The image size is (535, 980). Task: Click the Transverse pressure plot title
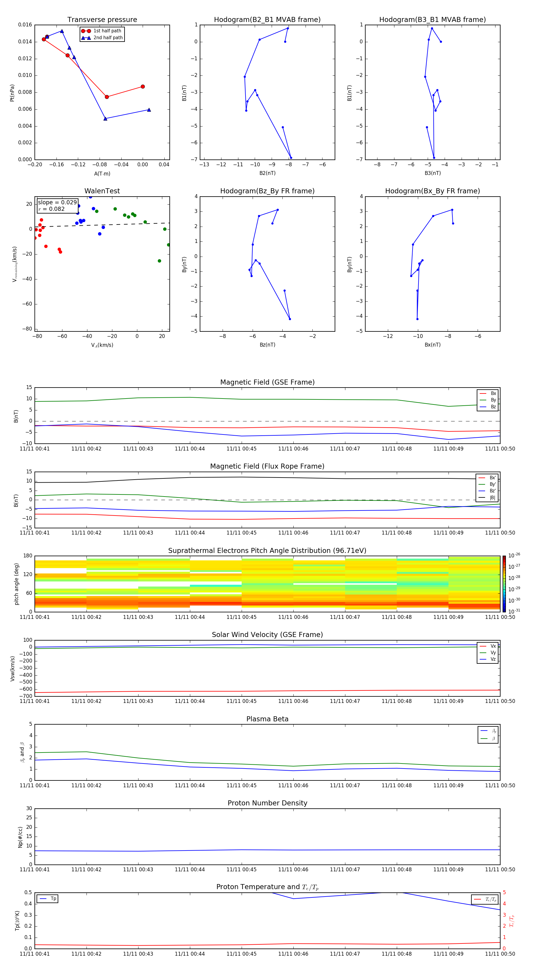[x=102, y=19]
